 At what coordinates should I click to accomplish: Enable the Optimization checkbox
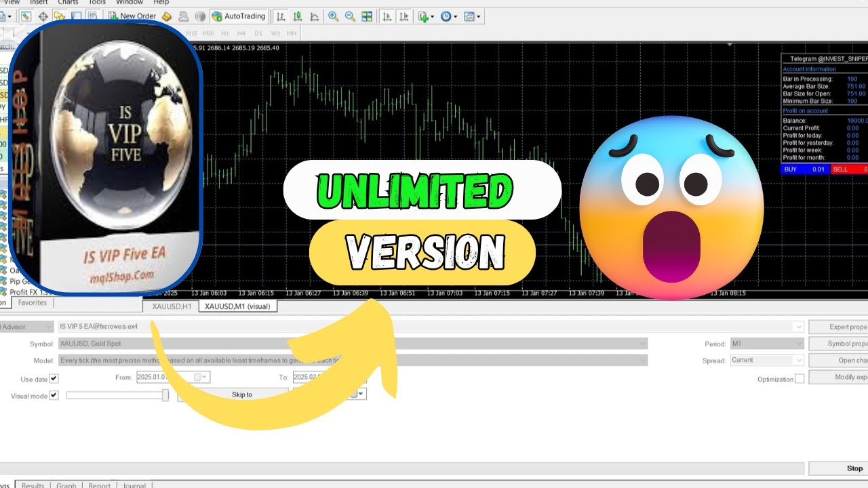pyautogui.click(x=800, y=379)
